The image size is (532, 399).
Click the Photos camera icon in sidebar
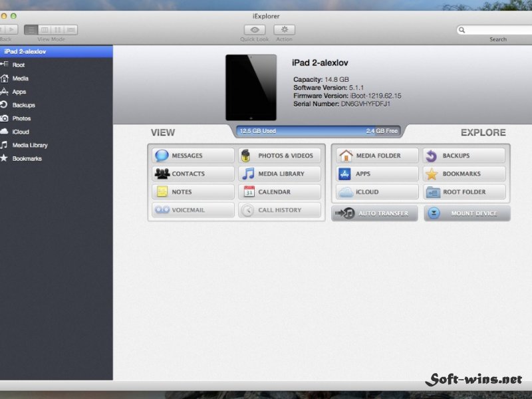tap(4, 118)
